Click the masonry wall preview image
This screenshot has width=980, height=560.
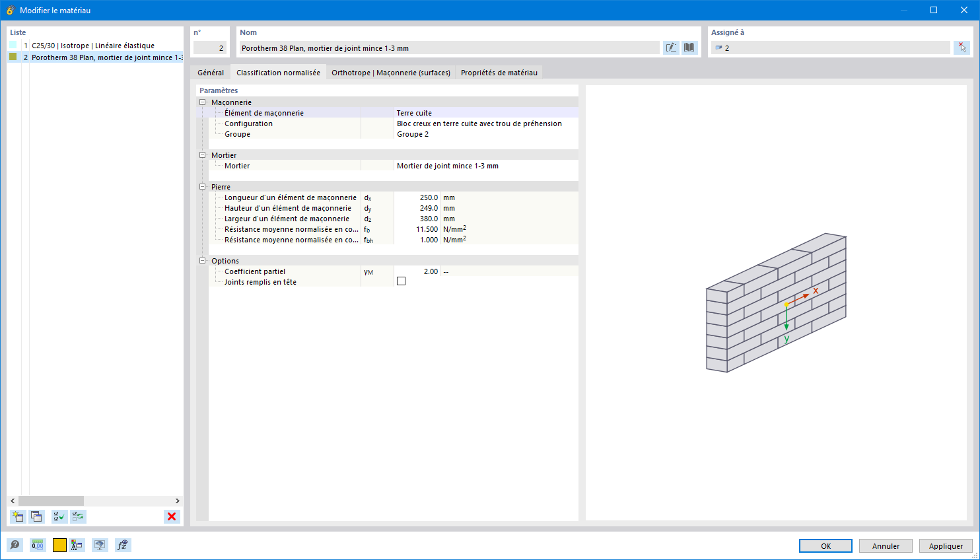[x=776, y=302]
